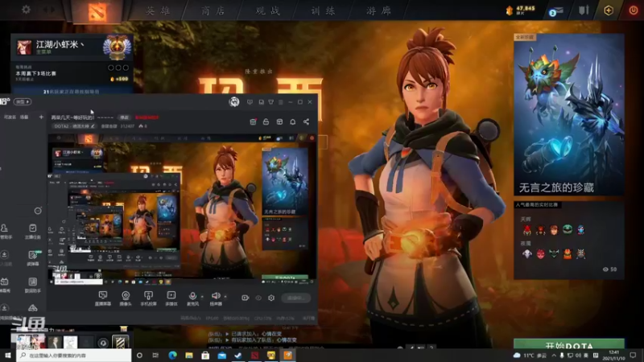Click the record video camera icon
644x362 pixels.
click(246, 298)
